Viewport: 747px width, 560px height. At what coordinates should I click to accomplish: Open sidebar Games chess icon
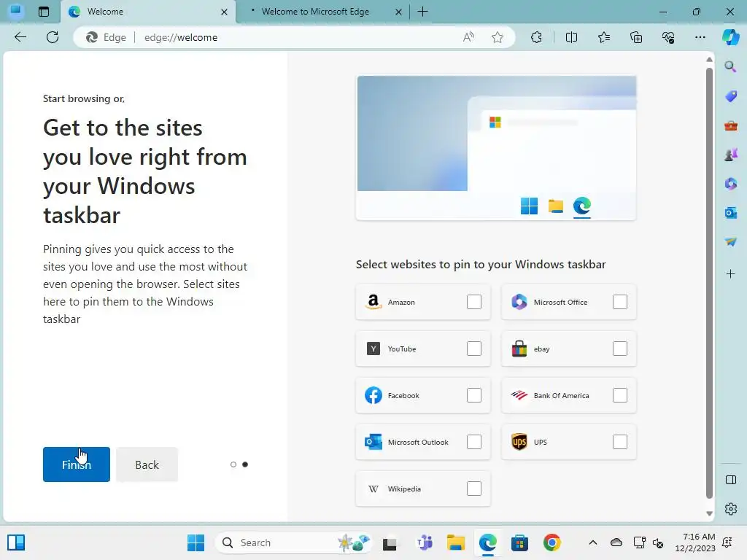click(x=730, y=155)
